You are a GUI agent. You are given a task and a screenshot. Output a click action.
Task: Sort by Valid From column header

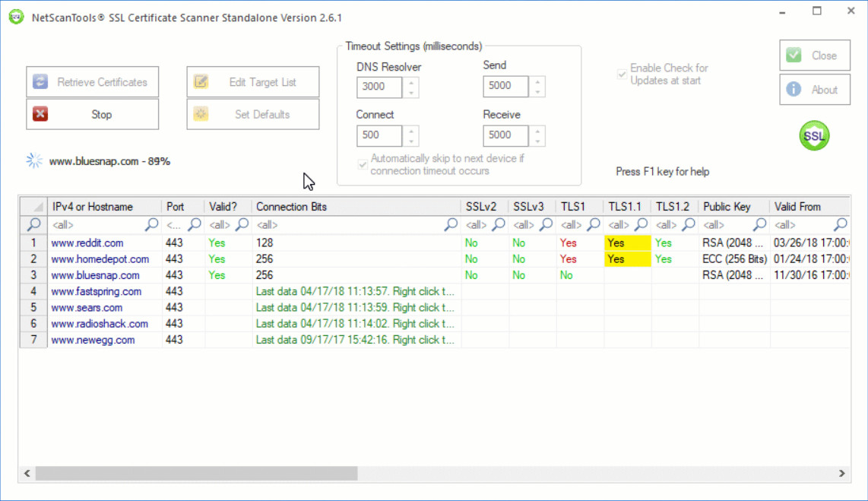coord(809,207)
